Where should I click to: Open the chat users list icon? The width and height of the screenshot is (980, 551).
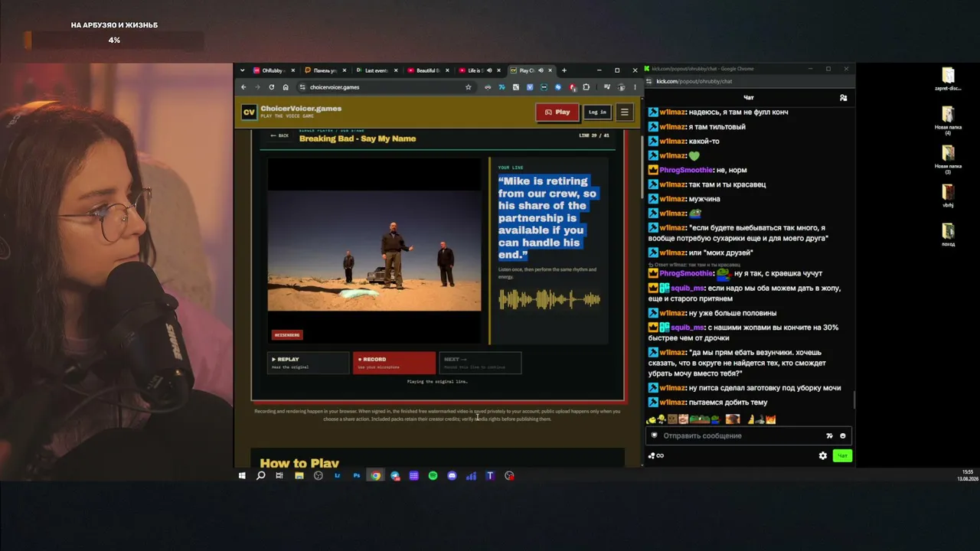pyautogui.click(x=844, y=98)
